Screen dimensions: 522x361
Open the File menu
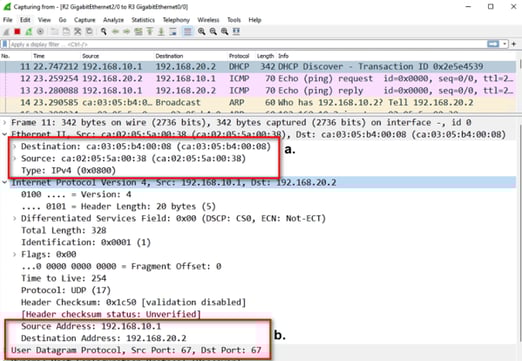pyautogui.click(x=8, y=20)
